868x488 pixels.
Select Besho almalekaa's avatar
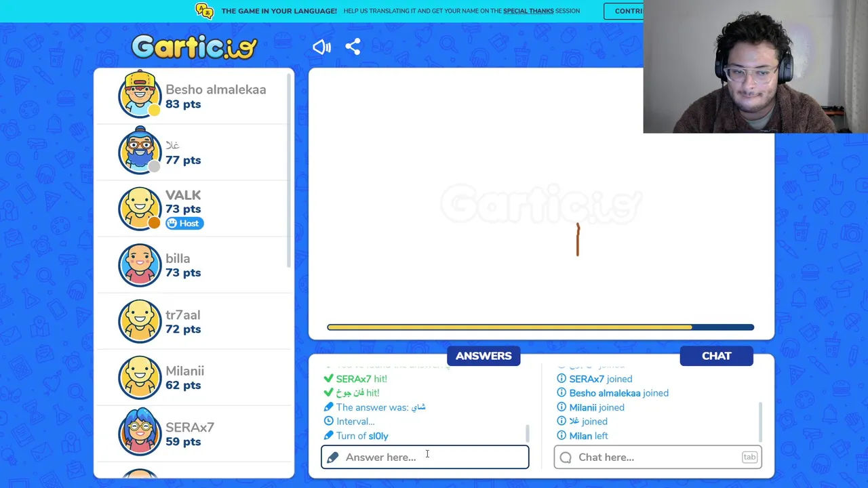click(x=140, y=96)
